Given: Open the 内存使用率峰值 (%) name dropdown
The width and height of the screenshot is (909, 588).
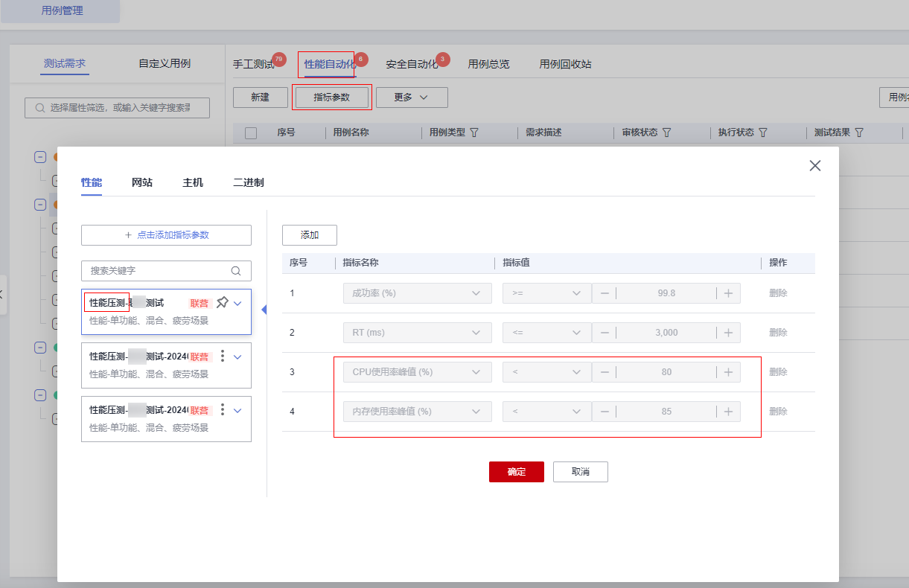Looking at the screenshot, I should click(x=417, y=412).
